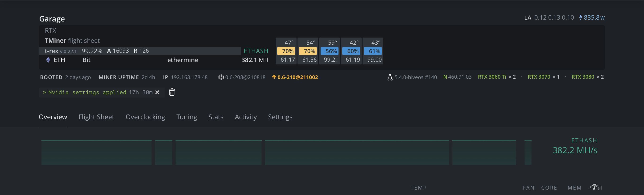Click the Hive version icon before 0.6-208@210818
Screen dimensions: 644x195
(221, 77)
